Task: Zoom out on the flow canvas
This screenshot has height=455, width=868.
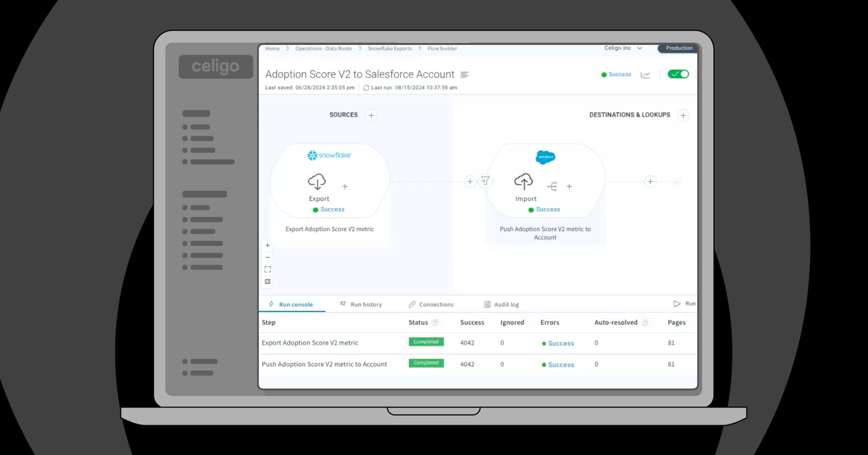Action: 267,257
